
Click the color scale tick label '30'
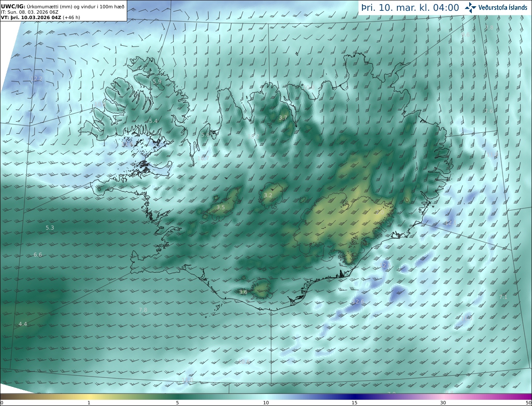(x=443, y=403)
